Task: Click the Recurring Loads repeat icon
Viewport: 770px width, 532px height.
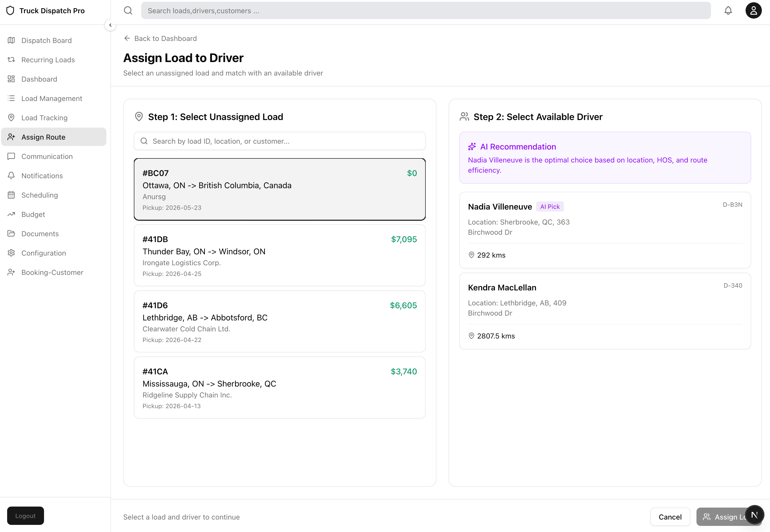Action: (11, 60)
